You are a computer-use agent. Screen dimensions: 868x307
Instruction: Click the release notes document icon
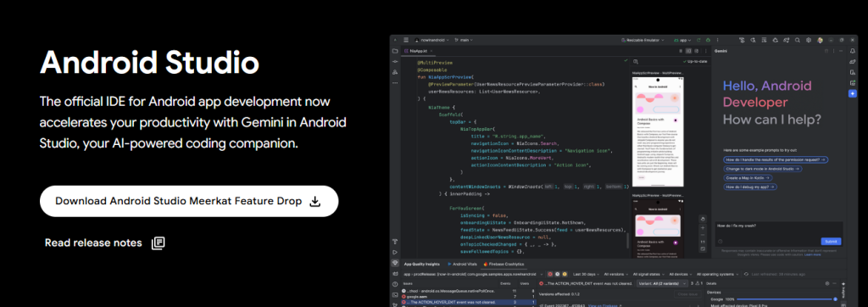158,243
